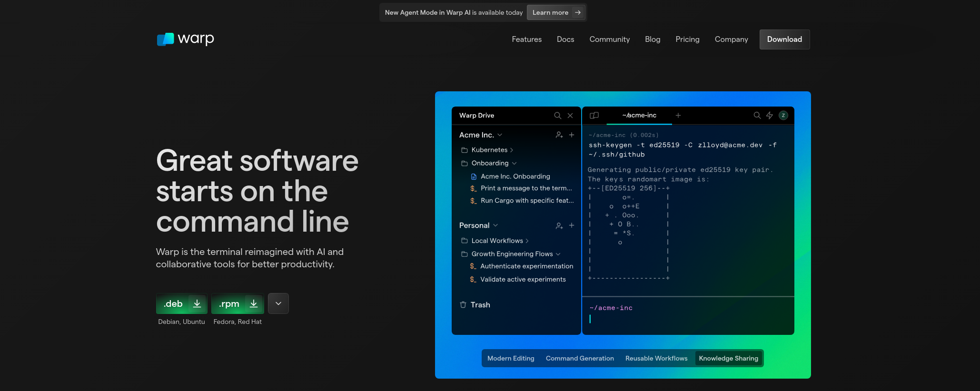The width and height of the screenshot is (980, 391).
Task: Click workflow icon for Authenticate experimentation
Action: (473, 266)
